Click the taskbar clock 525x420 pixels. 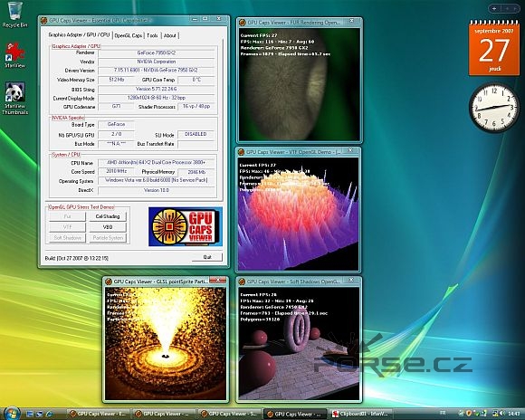pyautogui.click(x=513, y=414)
